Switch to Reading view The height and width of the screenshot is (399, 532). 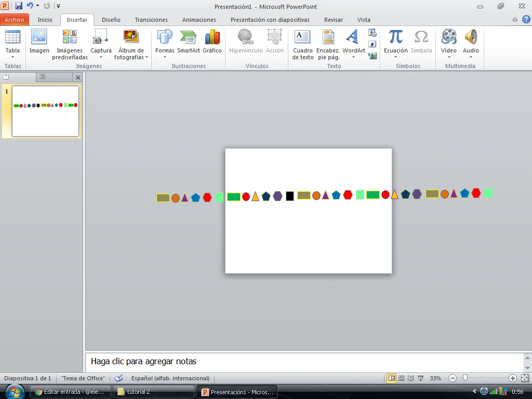pyautogui.click(x=410, y=378)
